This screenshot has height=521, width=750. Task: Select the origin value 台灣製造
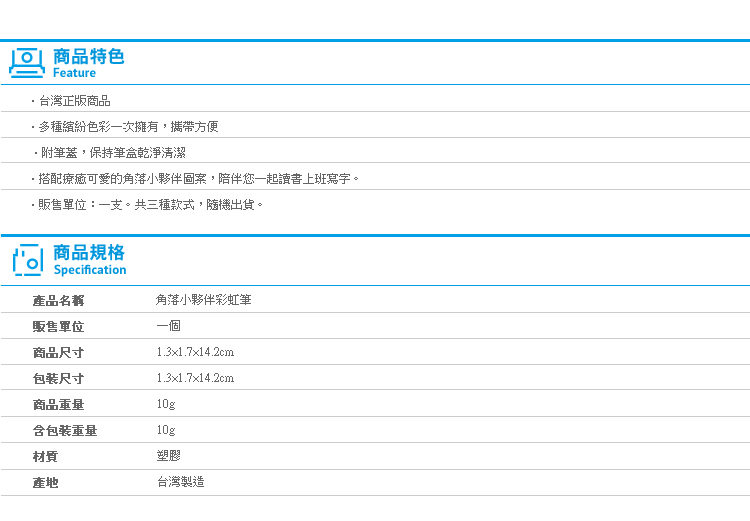(181, 482)
